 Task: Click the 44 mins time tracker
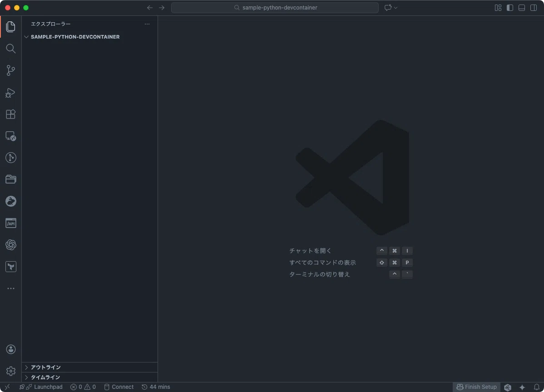(x=156, y=387)
